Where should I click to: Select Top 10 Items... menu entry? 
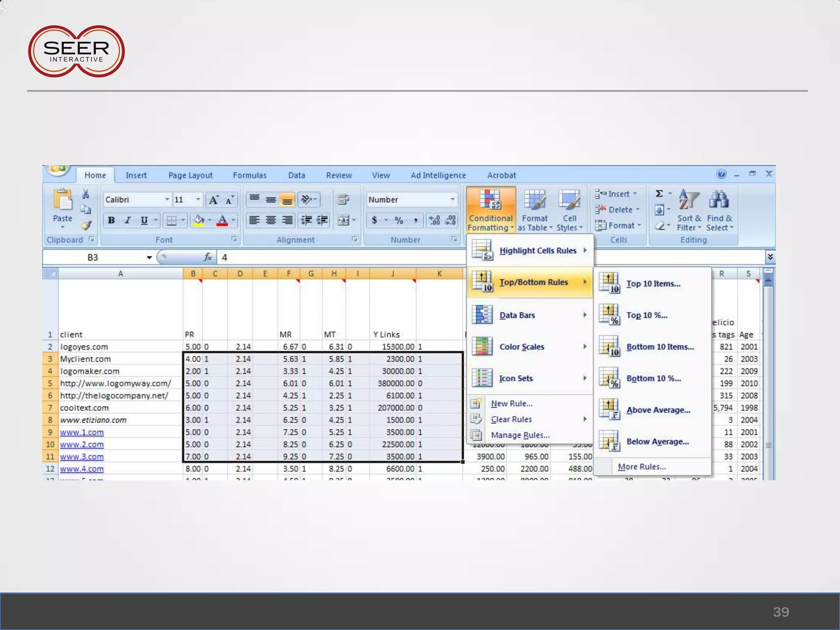653,284
